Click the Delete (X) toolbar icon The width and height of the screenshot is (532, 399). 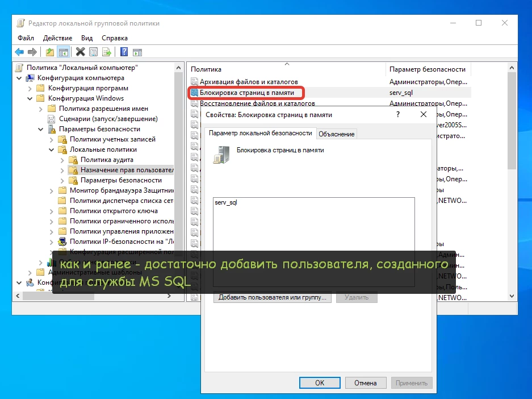pyautogui.click(x=80, y=52)
